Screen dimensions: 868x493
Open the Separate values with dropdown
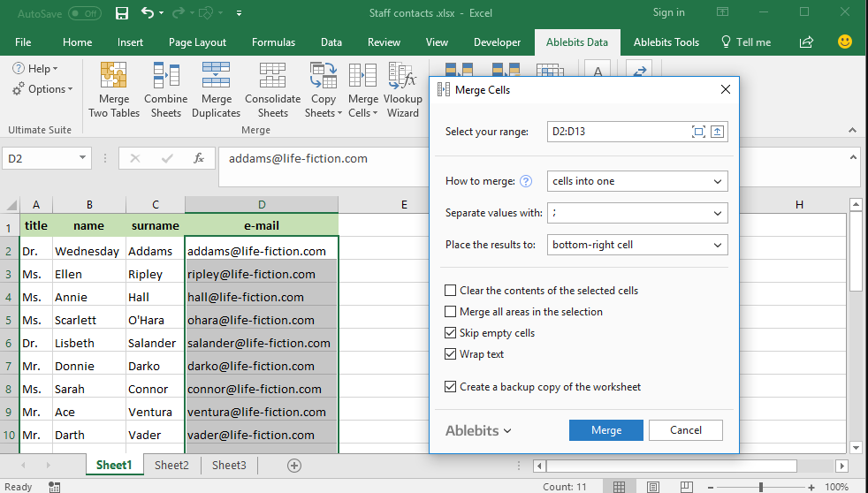(717, 213)
